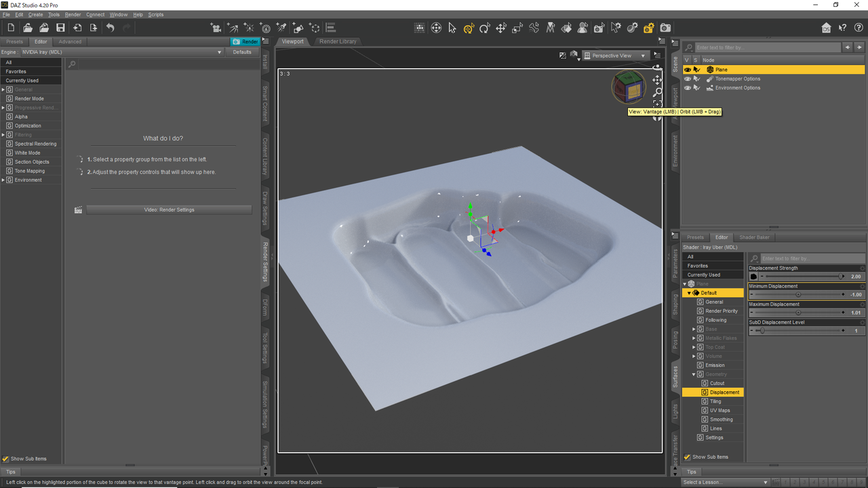Expand the Base surface property group
The height and width of the screenshot is (488, 868).
click(694, 329)
